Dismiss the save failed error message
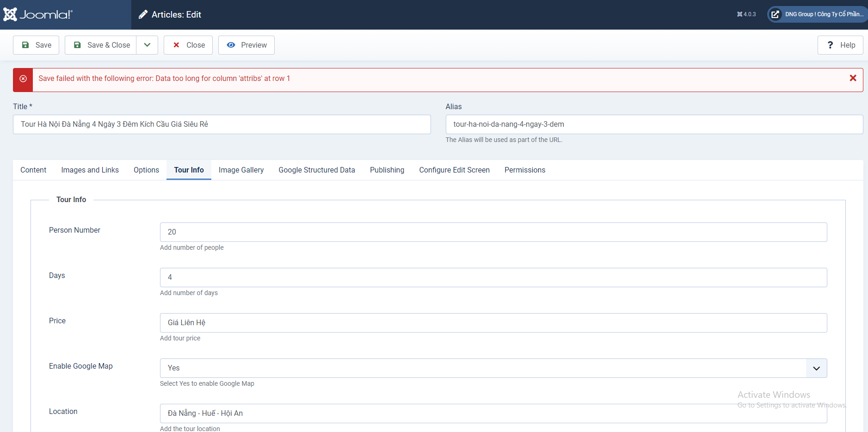868x432 pixels. (853, 78)
